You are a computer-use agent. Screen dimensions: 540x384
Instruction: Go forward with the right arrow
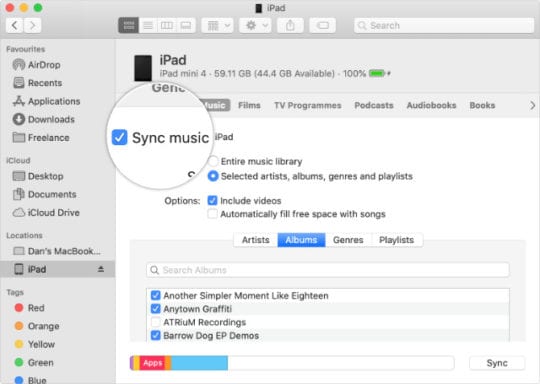point(32,25)
